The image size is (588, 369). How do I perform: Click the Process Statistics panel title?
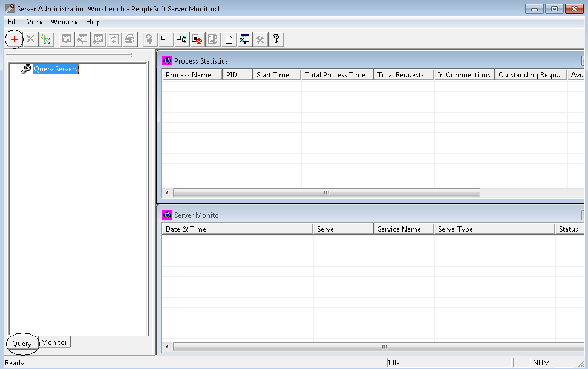click(201, 60)
